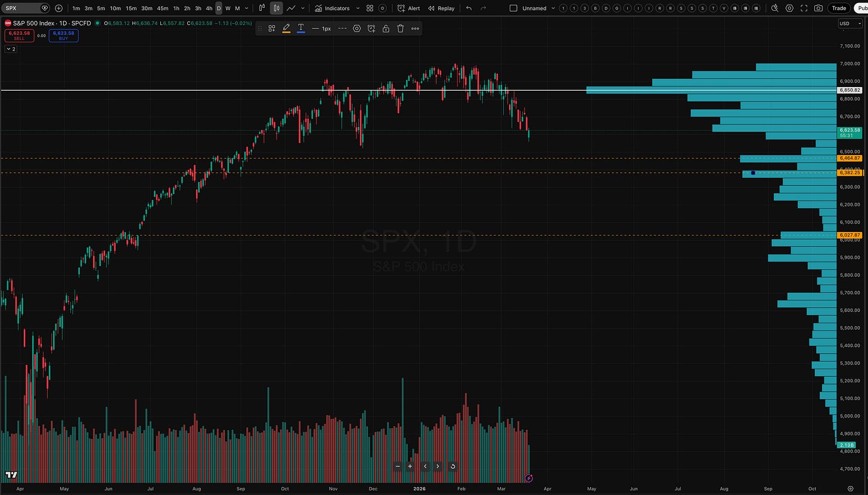Image resolution: width=868 pixels, height=495 pixels.
Task: Click the blue anchor point on the 6,382.25 line
Action: coord(753,173)
